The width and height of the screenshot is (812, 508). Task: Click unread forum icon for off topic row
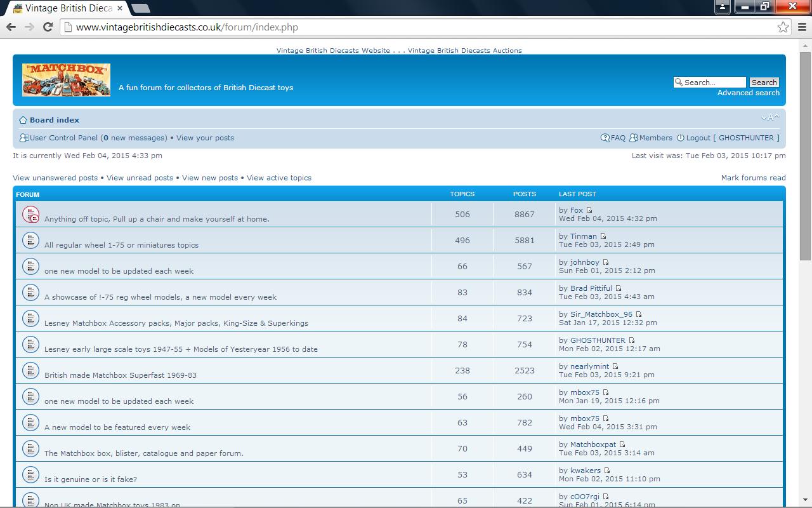tap(30, 214)
